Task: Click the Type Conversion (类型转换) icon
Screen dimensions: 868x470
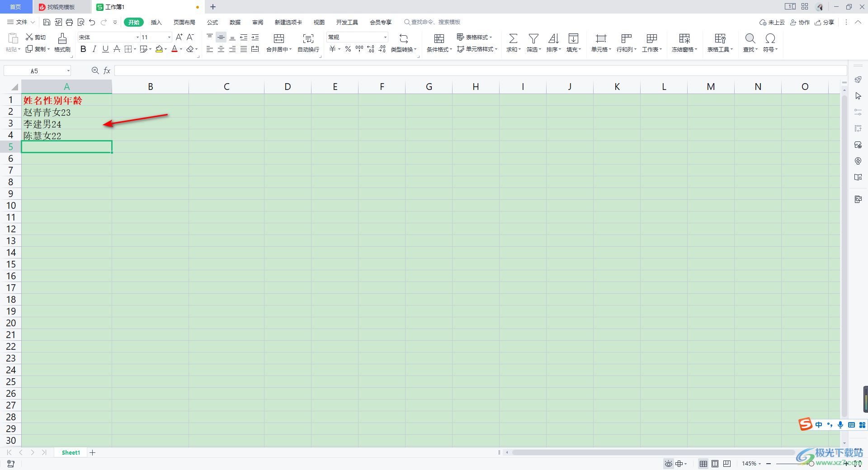Action: pos(404,38)
